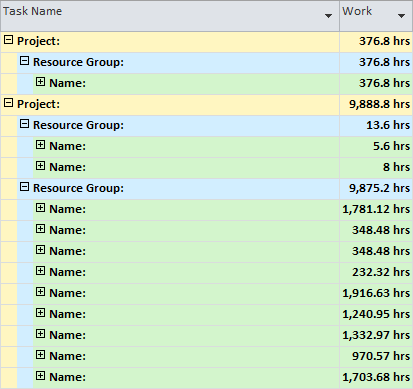The width and height of the screenshot is (413, 389).
Task: Select the 1,332.97 hrs work cell
Action: (x=376, y=336)
